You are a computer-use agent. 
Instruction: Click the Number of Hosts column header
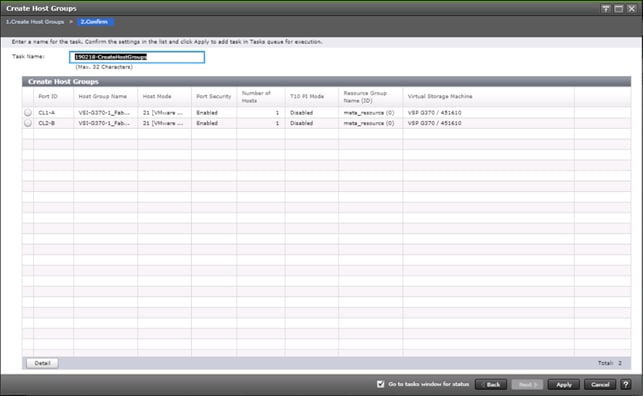click(x=260, y=97)
